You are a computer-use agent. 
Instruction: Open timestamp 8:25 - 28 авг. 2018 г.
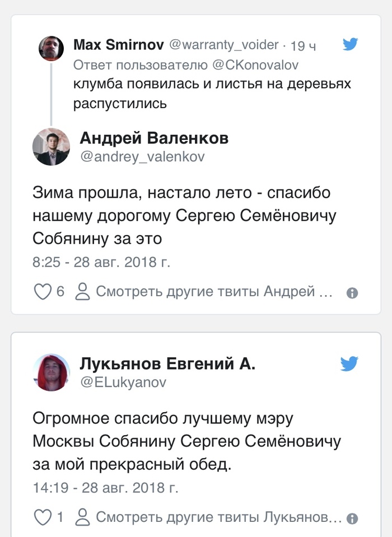pos(101,262)
